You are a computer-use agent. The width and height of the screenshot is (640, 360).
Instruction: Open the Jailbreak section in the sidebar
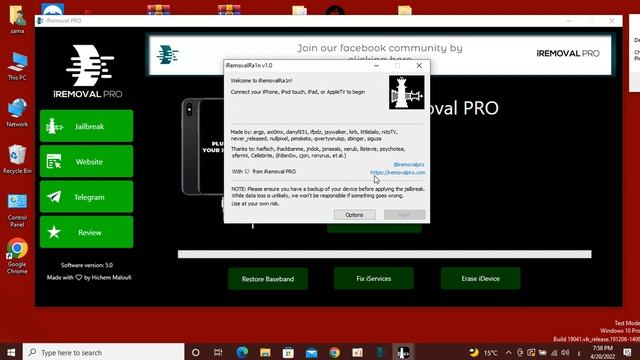(x=87, y=126)
